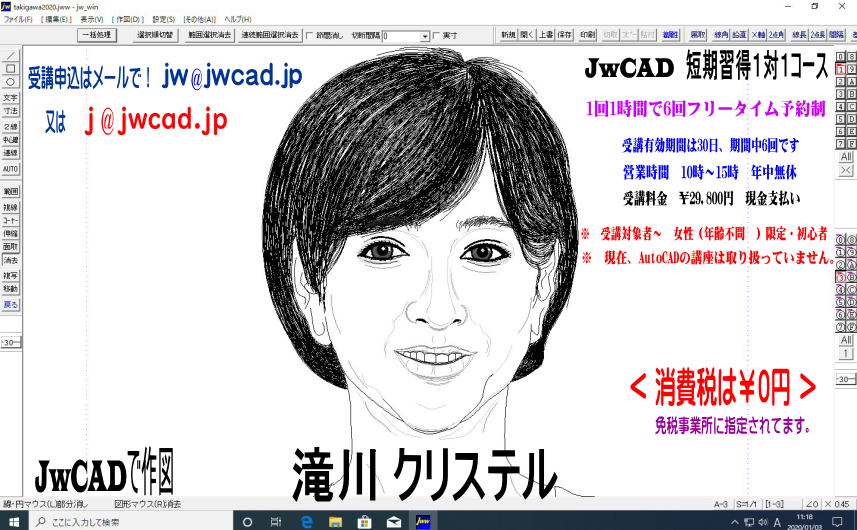
Task: Select the 2線 double-line tool
Action: 11,127
